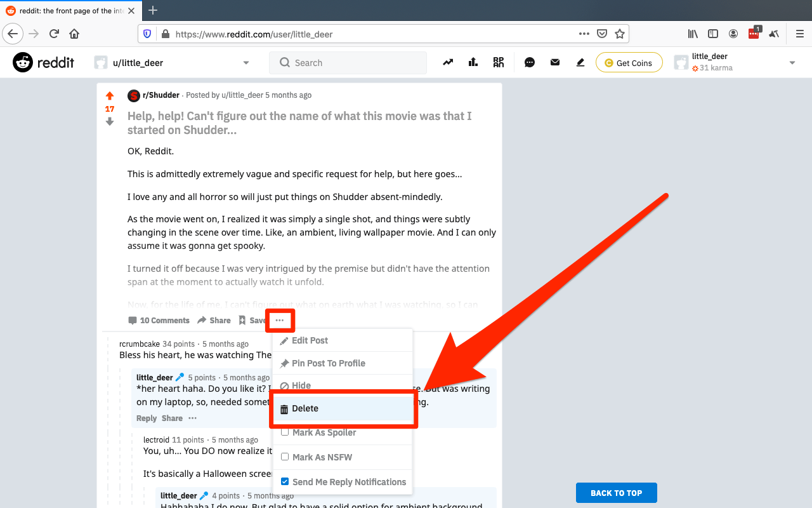Expand the u/little_deer navigation dropdown

coord(246,63)
